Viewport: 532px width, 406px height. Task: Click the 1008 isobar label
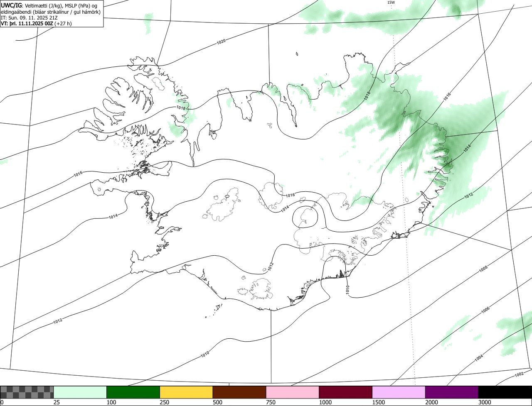[x=483, y=269]
